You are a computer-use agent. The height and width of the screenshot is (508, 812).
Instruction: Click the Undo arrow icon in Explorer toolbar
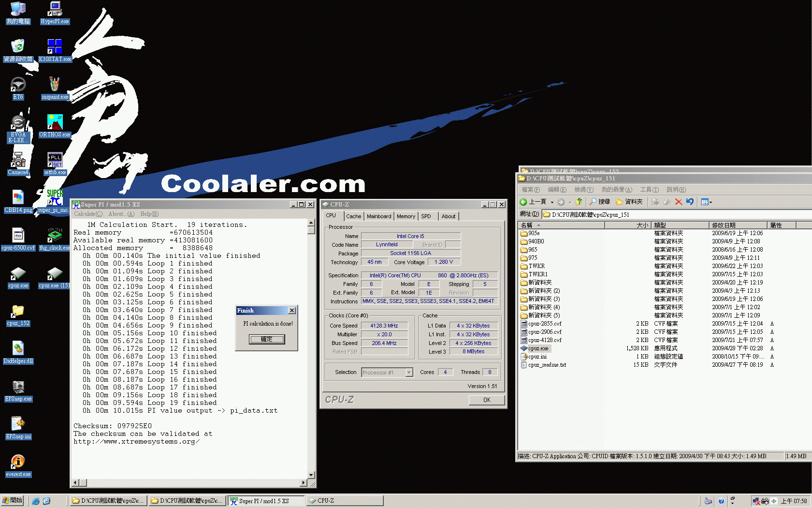pos(690,202)
